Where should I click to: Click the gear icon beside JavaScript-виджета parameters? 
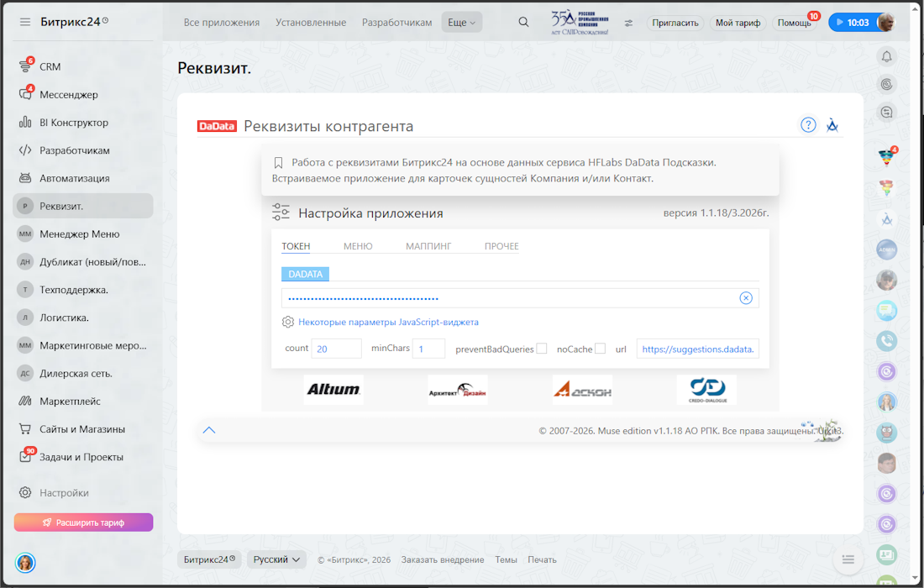click(287, 322)
